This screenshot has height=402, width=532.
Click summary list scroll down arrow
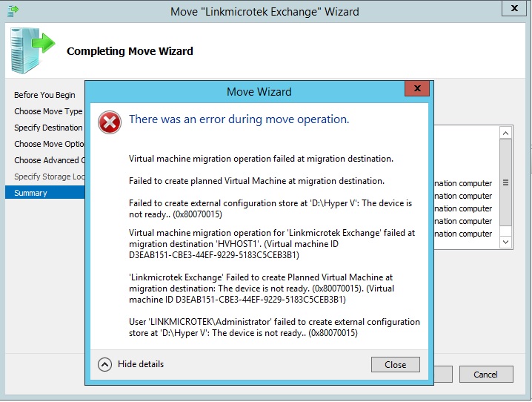505,242
